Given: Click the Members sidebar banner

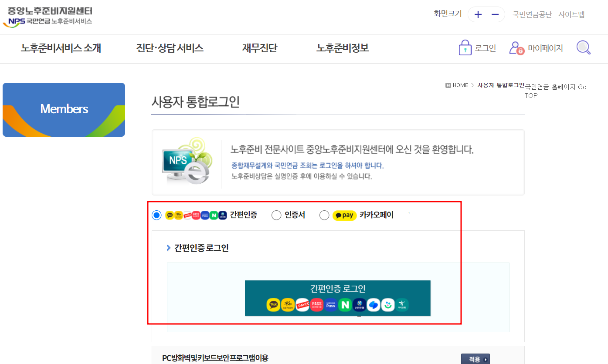Looking at the screenshot, I should click(64, 110).
